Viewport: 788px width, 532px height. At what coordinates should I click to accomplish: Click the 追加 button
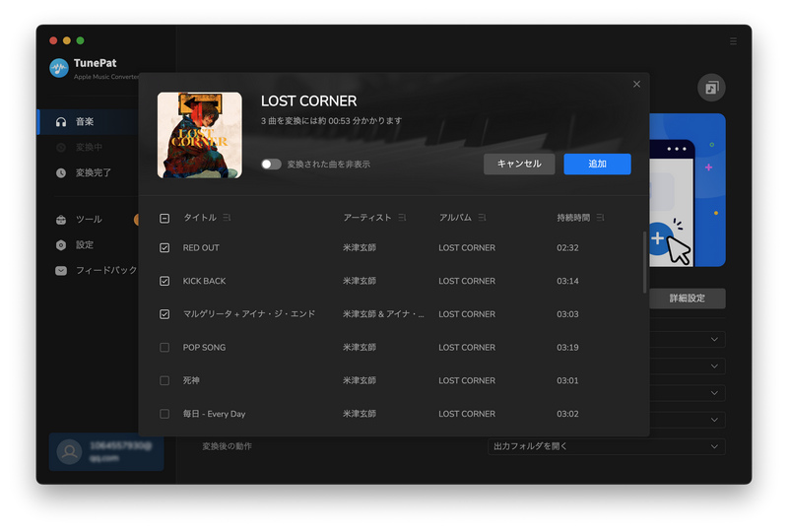(x=597, y=164)
